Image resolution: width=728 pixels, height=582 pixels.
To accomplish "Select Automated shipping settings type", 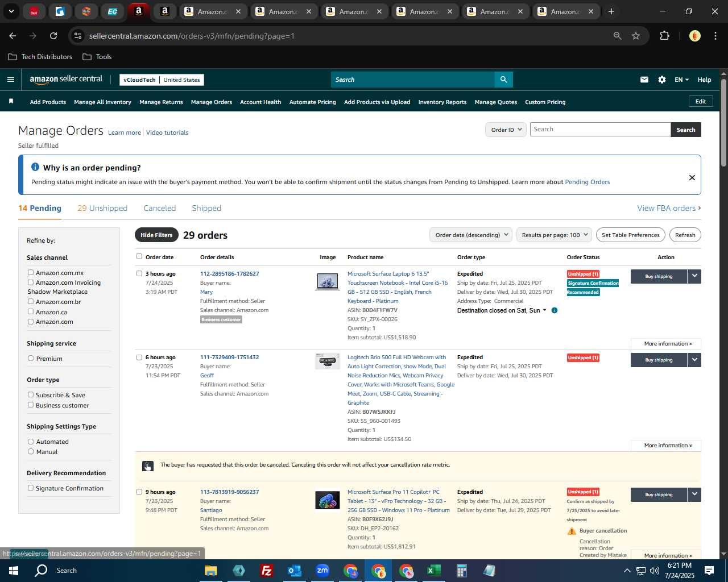I will point(31,442).
